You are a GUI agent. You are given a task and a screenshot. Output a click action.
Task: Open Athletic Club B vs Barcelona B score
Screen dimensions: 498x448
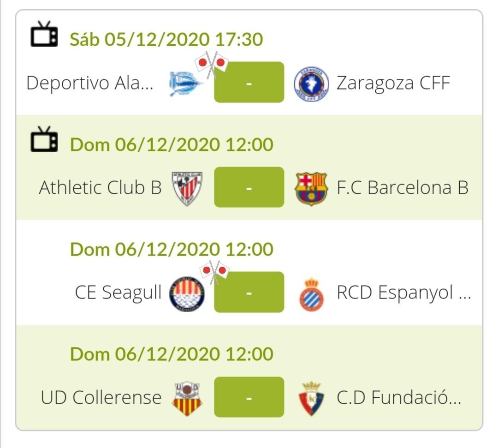pos(249,187)
